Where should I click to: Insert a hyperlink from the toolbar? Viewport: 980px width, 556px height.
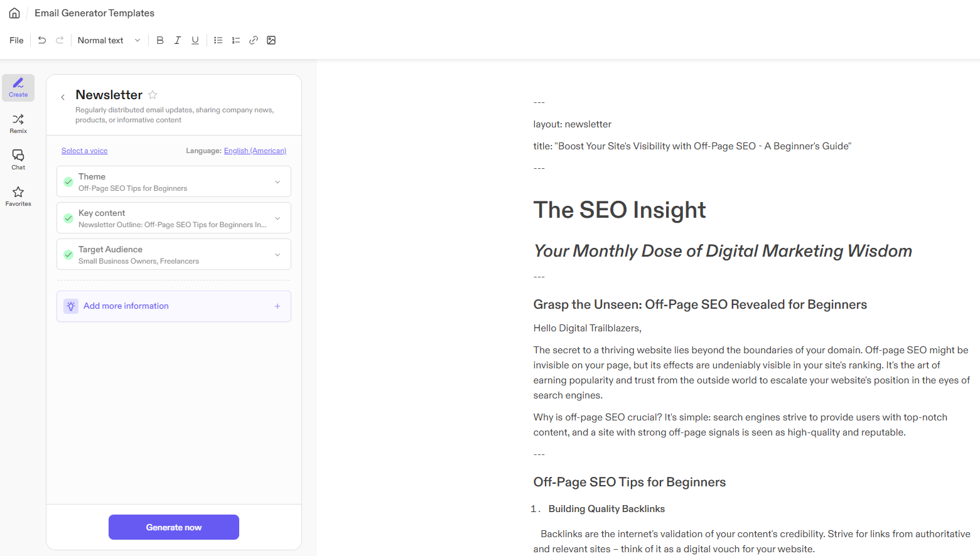(x=254, y=40)
